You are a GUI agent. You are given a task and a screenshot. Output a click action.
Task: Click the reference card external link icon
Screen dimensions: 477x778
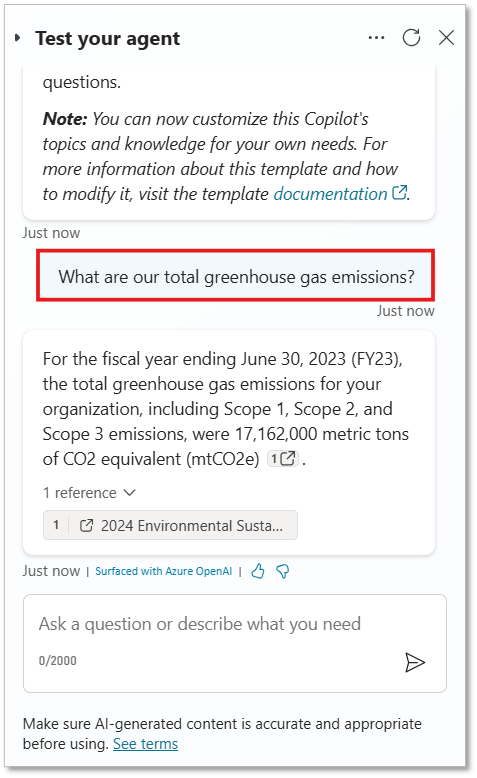[x=86, y=525]
